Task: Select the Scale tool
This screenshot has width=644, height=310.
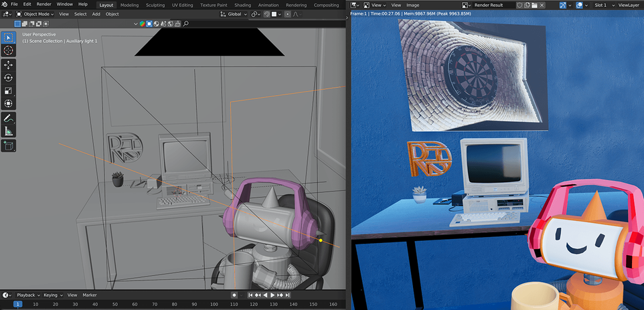Action: pyautogui.click(x=8, y=91)
